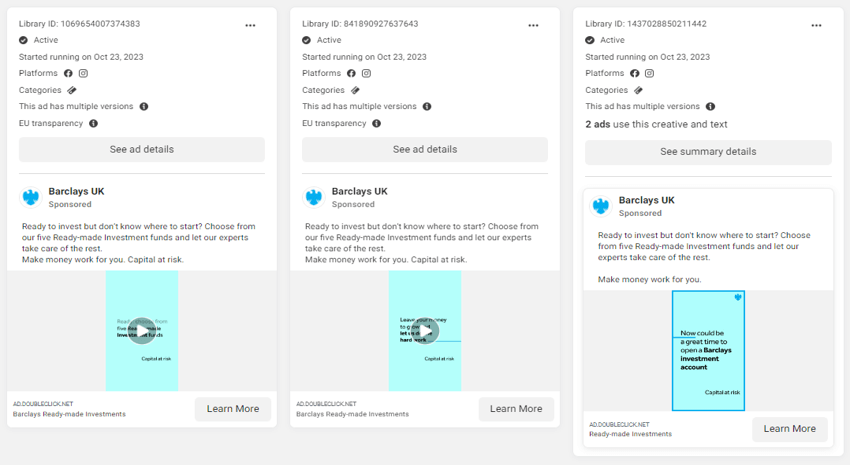850x465 pixels.
Task: Click '2 ads use this creative and text'
Action: coord(656,124)
